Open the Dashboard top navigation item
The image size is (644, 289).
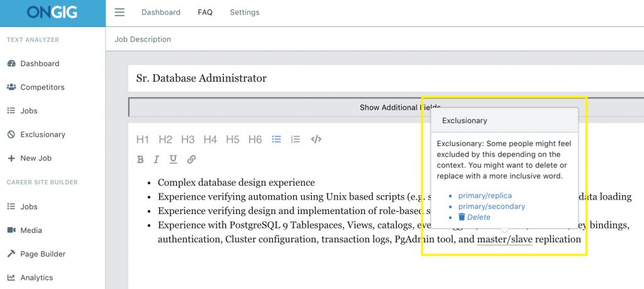[x=160, y=13]
